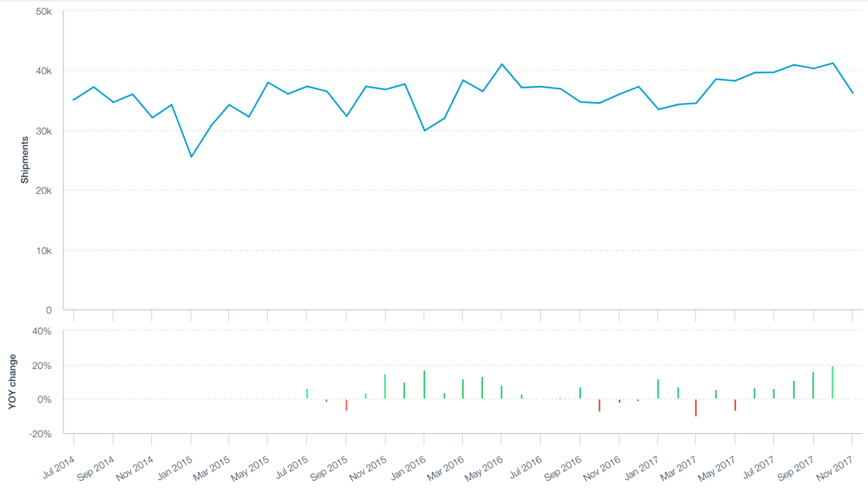Click the "40%" YOY axis label
Image resolution: width=868 pixels, height=488 pixels.
point(41,331)
